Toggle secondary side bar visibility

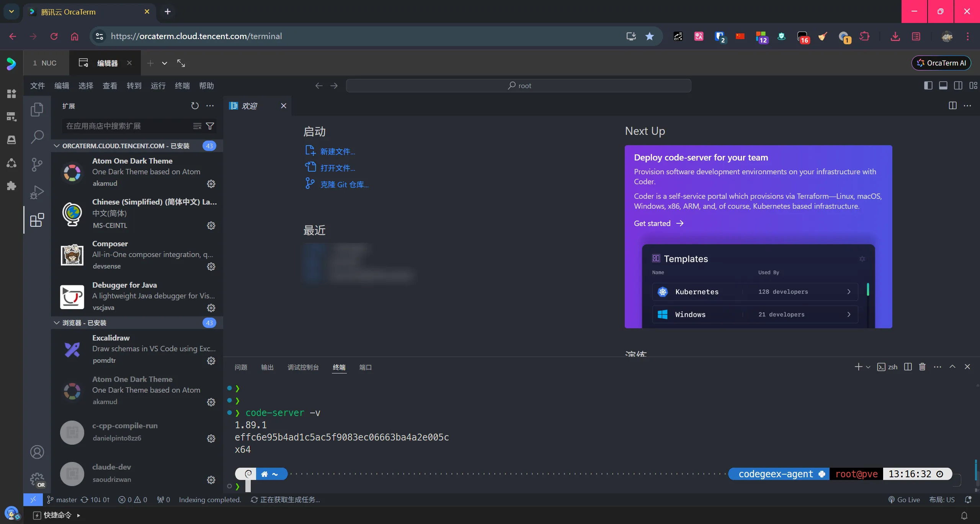point(958,86)
